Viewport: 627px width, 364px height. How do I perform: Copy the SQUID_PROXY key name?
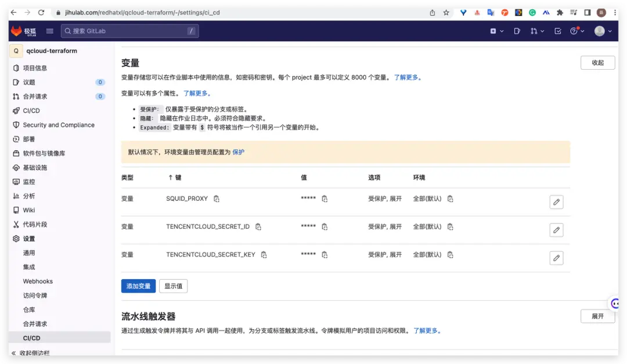217,199
